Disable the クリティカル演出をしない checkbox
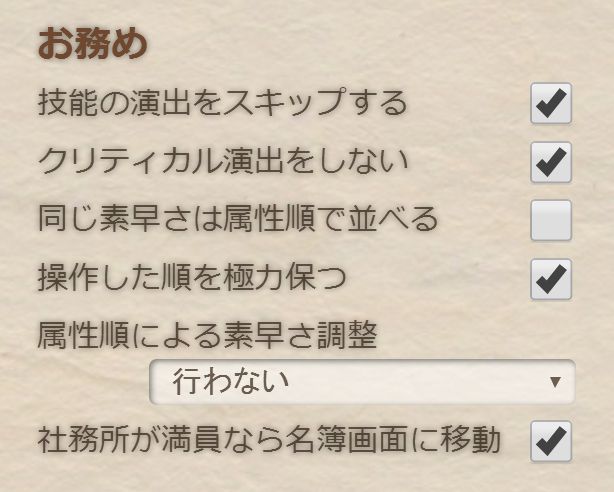Screen dimensions: 614x492 pyautogui.click(x=550, y=161)
